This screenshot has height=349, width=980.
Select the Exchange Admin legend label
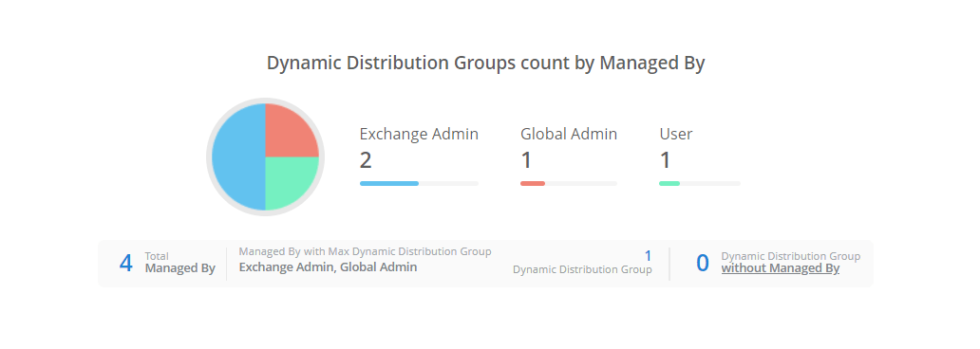(419, 135)
